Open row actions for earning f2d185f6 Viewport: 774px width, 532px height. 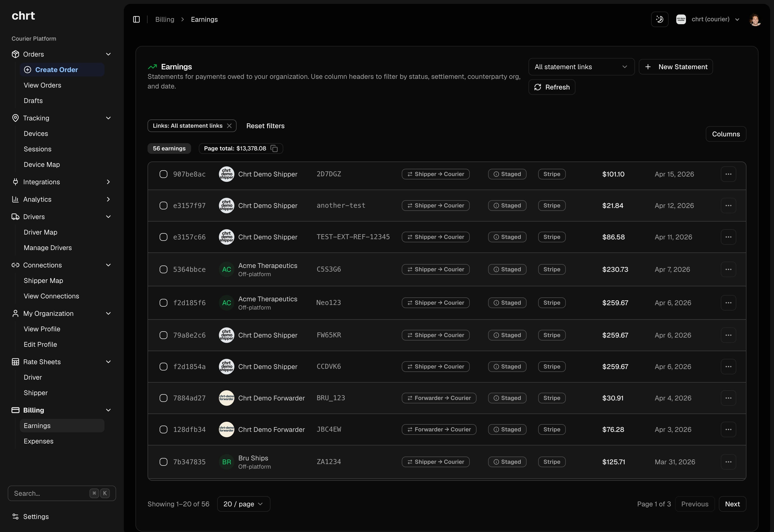728,303
